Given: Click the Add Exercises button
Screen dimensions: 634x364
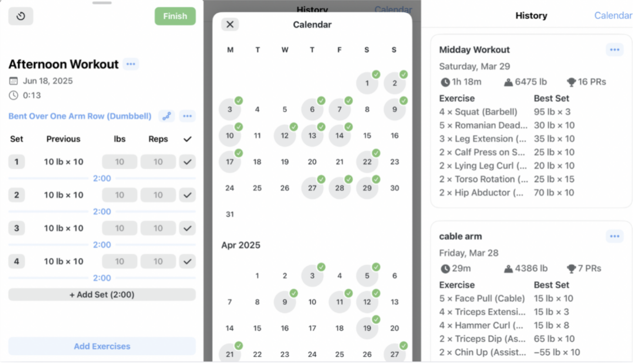Looking at the screenshot, I should [x=102, y=346].
